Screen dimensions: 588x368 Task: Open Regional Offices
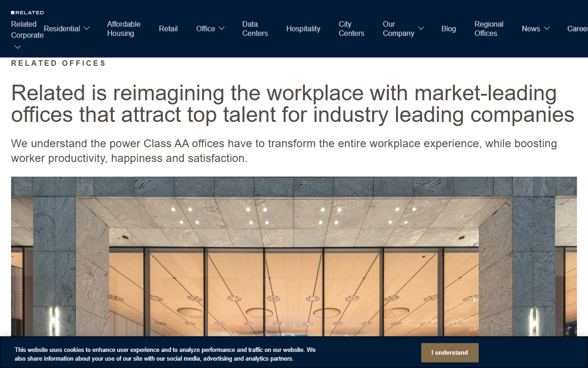point(489,29)
